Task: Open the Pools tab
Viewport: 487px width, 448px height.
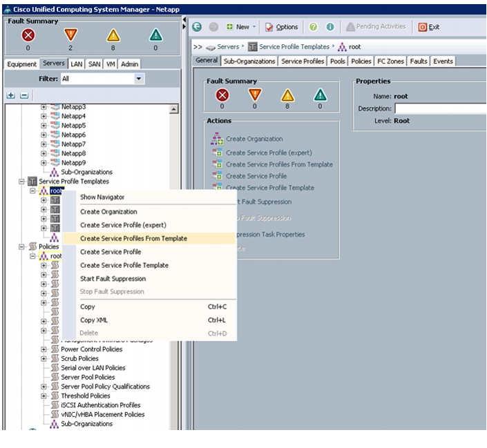Action: pyautogui.click(x=338, y=61)
